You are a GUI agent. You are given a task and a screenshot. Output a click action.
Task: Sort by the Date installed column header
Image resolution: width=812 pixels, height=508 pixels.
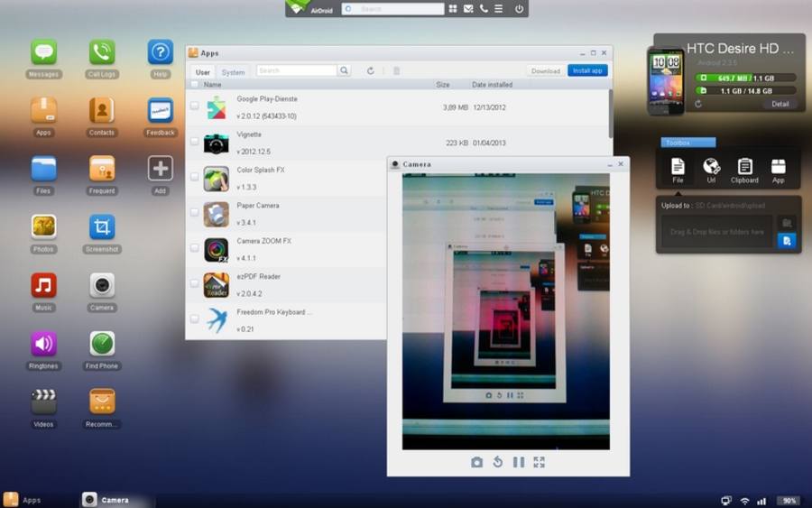pos(492,85)
